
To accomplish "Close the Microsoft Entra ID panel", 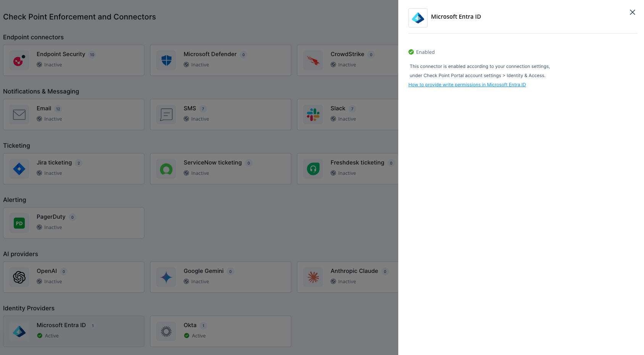I will (633, 12).
